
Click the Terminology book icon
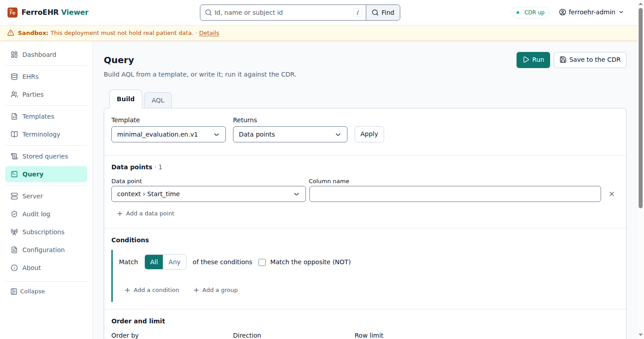point(14,134)
